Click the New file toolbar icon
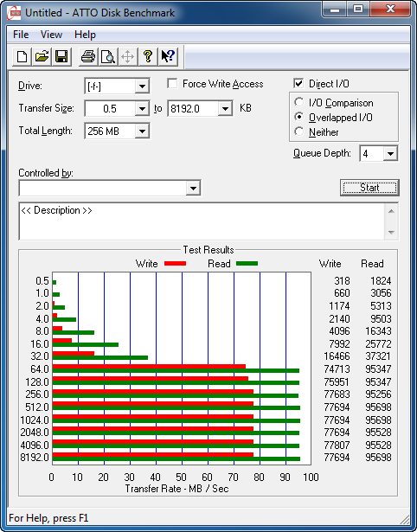The width and height of the screenshot is (417, 532). click(x=22, y=57)
